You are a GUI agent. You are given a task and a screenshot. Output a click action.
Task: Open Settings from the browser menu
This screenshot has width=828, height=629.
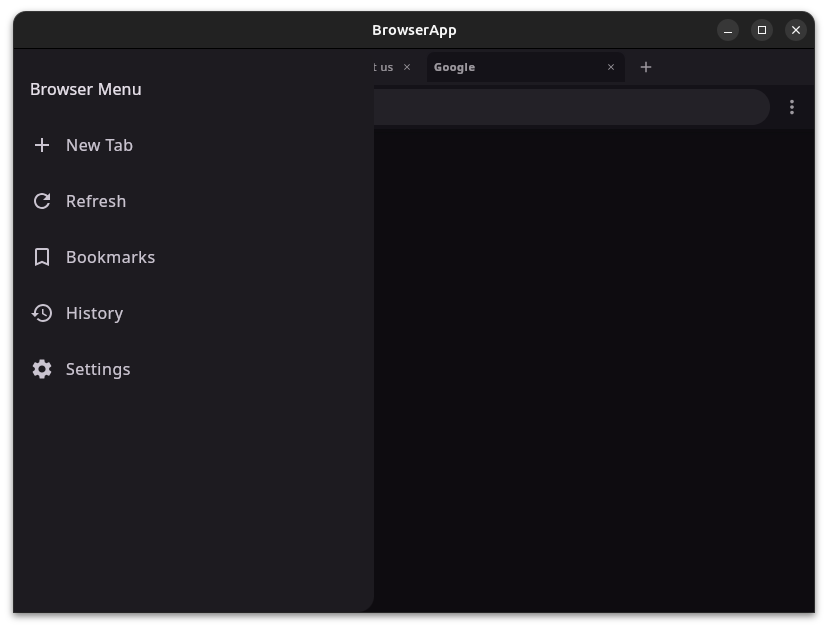point(98,369)
